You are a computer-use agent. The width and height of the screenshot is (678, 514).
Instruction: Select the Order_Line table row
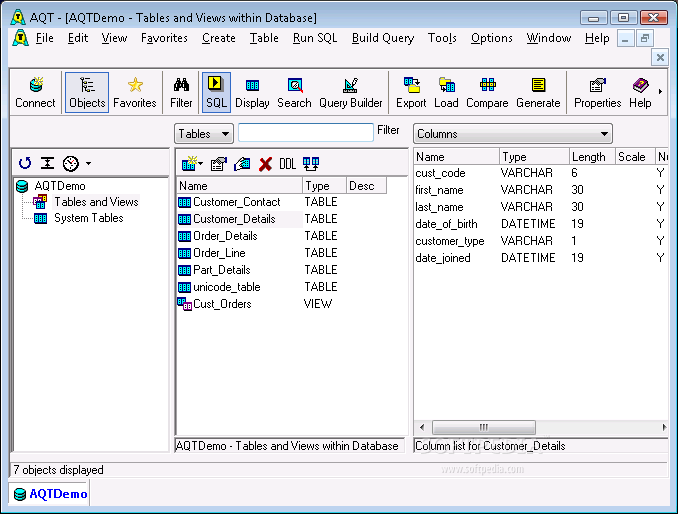(x=257, y=253)
